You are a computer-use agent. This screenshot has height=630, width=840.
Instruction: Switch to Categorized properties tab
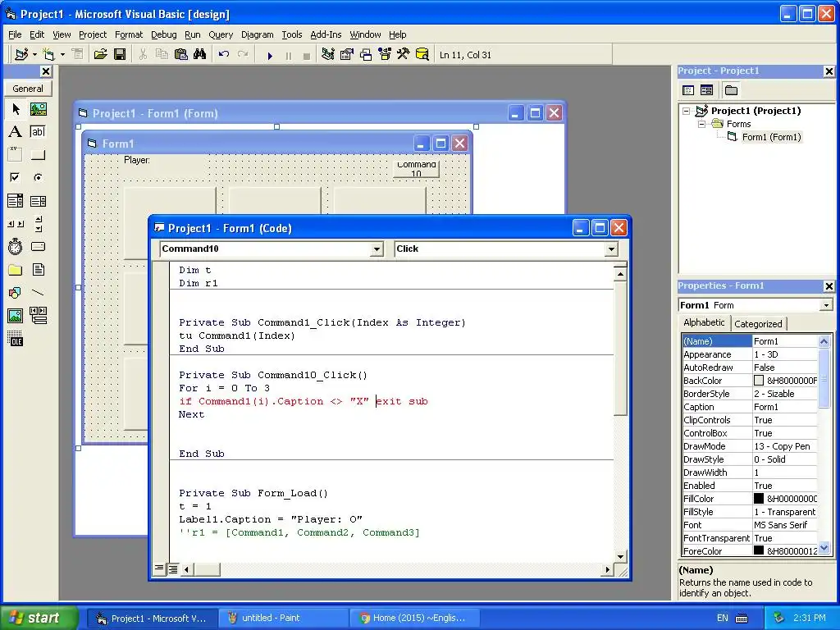[x=758, y=323]
